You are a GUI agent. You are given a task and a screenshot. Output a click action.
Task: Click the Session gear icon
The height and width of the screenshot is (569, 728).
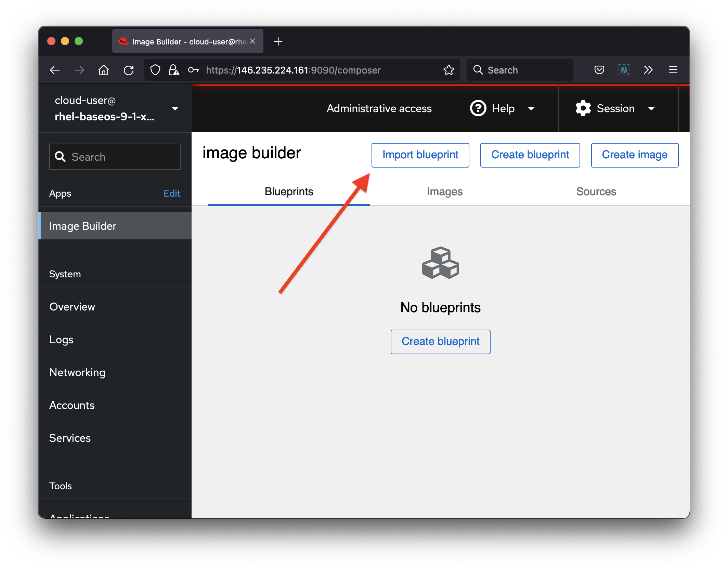(x=583, y=108)
